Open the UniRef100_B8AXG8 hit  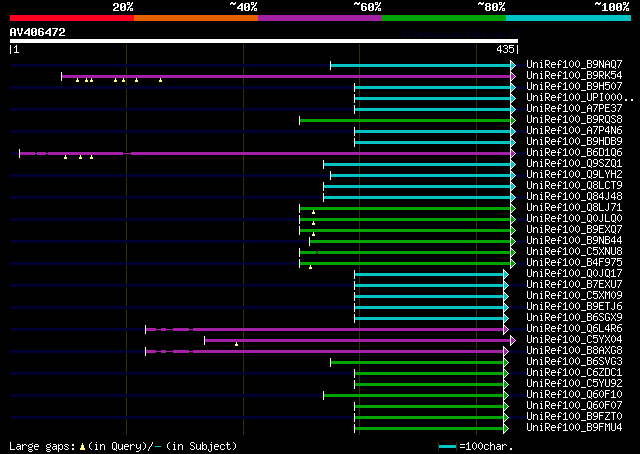574,351
